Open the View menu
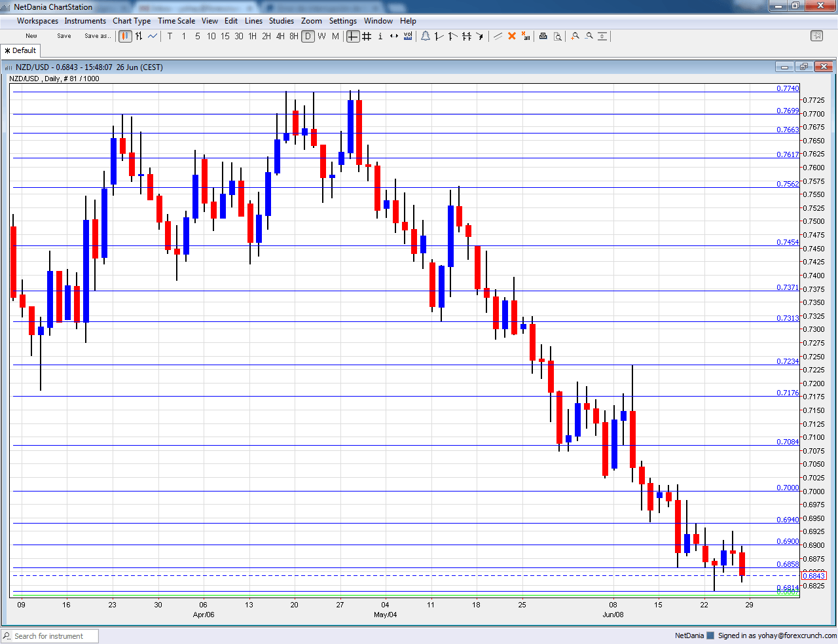Viewport: 838px width, 644px height. pyautogui.click(x=209, y=21)
